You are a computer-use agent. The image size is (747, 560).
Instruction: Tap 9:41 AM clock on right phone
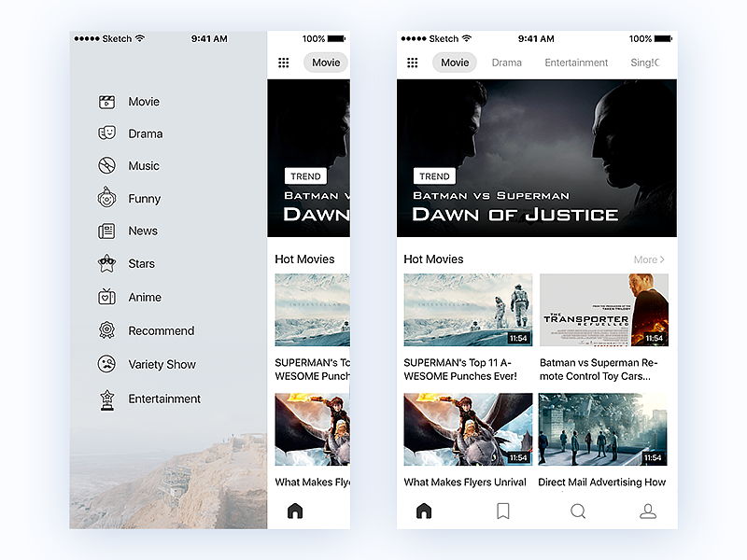pyautogui.click(x=536, y=38)
